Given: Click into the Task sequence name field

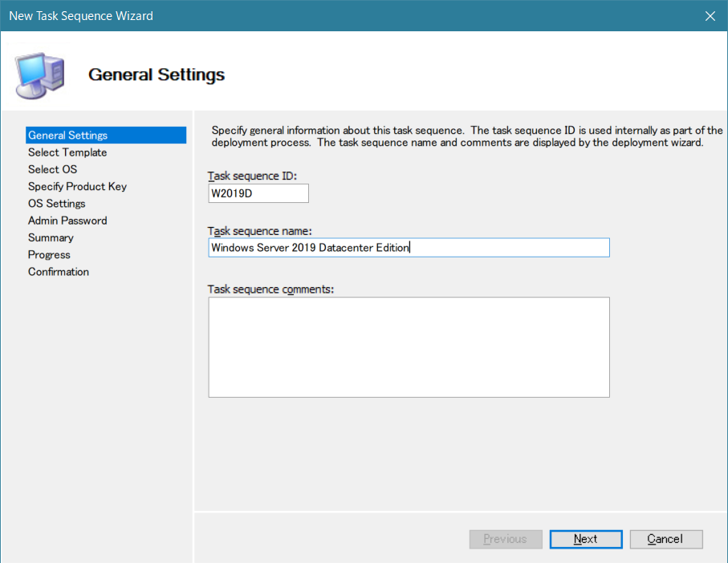Looking at the screenshot, I should (409, 248).
